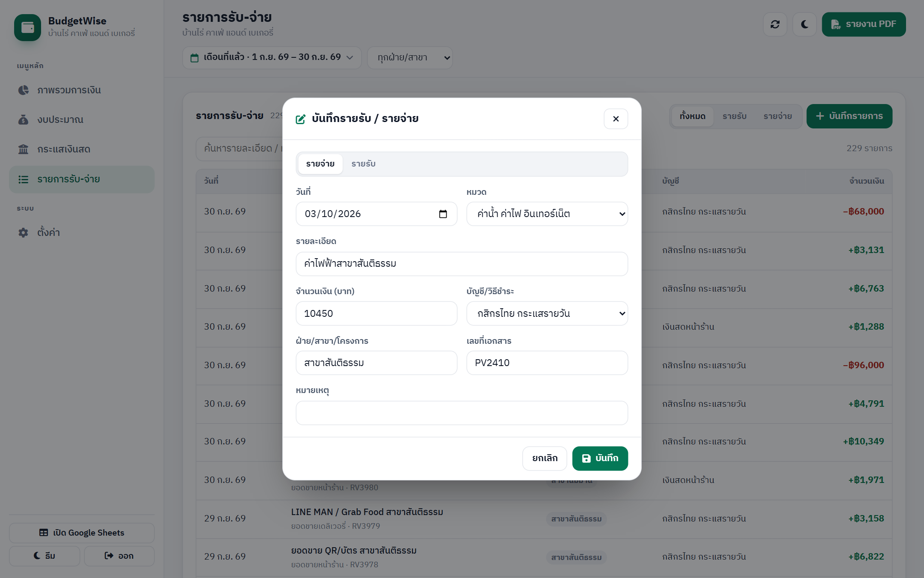Click the green บันทึก save button
This screenshot has height=578, width=924.
tap(600, 459)
